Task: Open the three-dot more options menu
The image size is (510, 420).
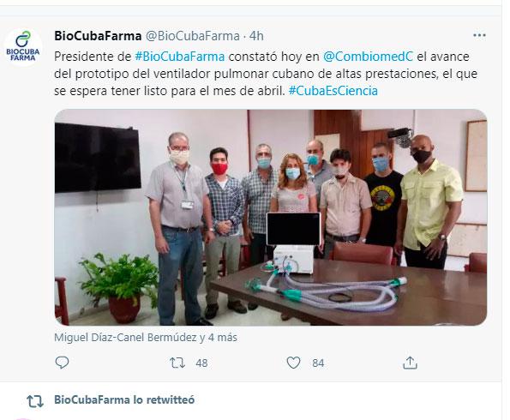Action: (479, 35)
